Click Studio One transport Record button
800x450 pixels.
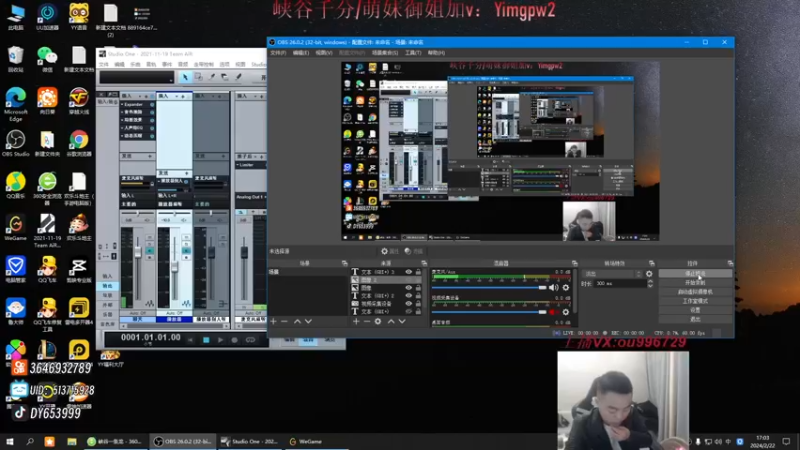click(x=235, y=340)
